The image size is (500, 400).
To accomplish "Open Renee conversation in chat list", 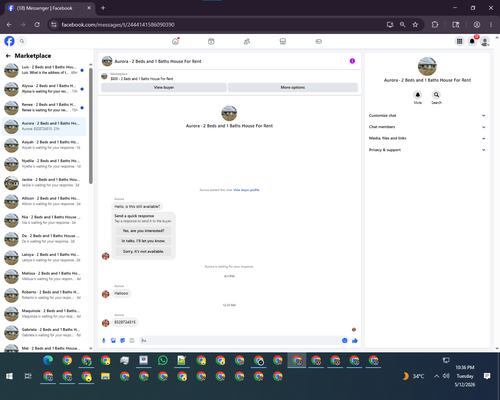I will [x=44, y=107].
